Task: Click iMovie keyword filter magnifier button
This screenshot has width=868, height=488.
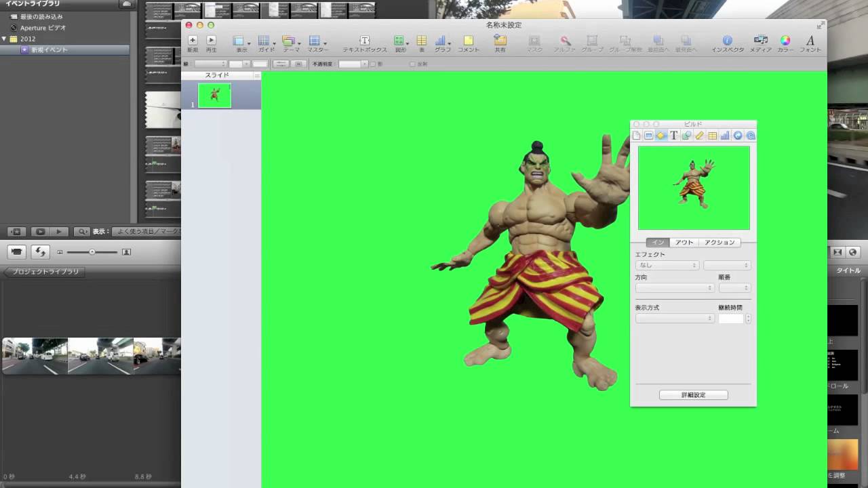Action: 82,232
